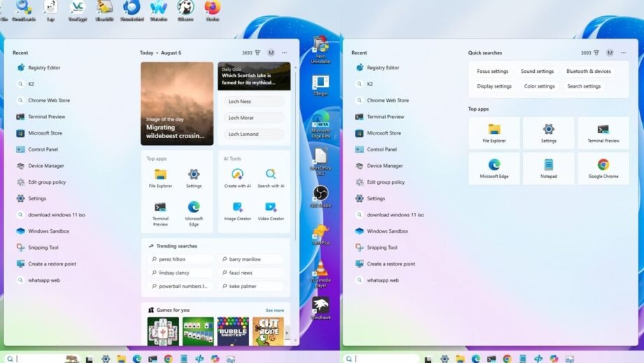Image resolution: width=644 pixels, height=363 pixels.
Task: Open the Video Creator AI tool
Action: (271, 212)
